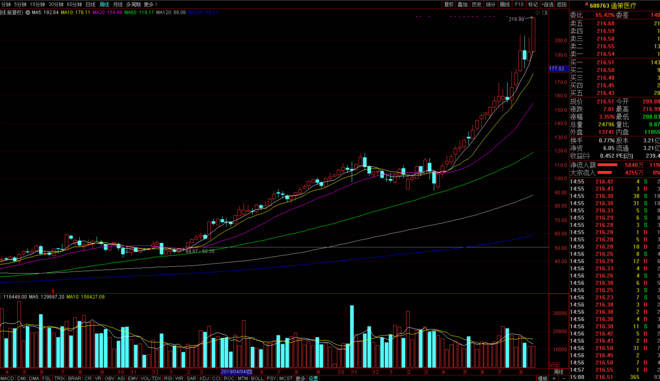660x381 pixels.
Task: Select the CCI indicator tab
Action: coord(216,378)
